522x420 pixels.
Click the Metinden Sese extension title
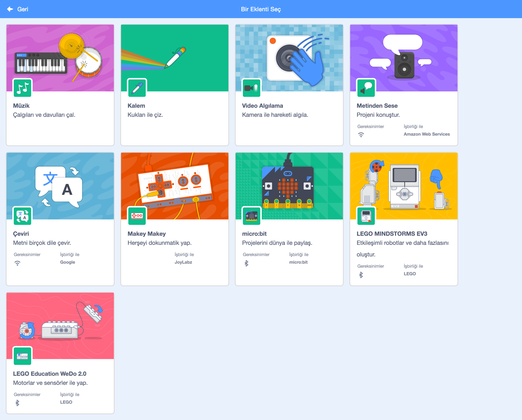click(377, 106)
